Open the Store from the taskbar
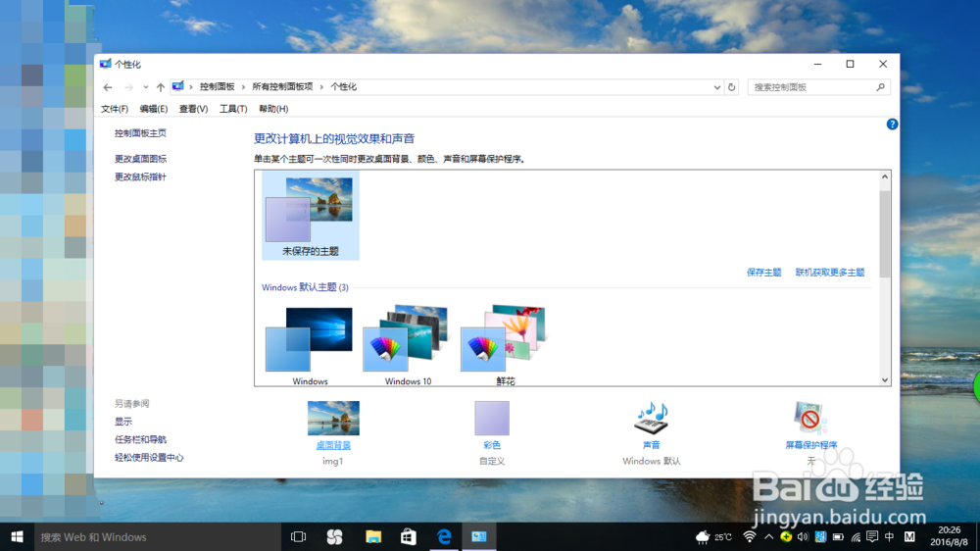This screenshot has height=551, width=980. pos(409,536)
